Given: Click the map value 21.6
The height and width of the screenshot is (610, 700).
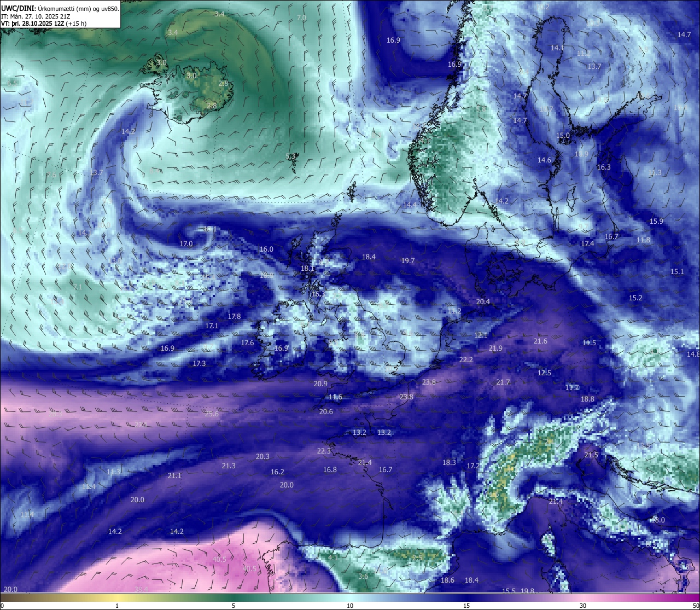Looking at the screenshot, I should click(x=540, y=341).
